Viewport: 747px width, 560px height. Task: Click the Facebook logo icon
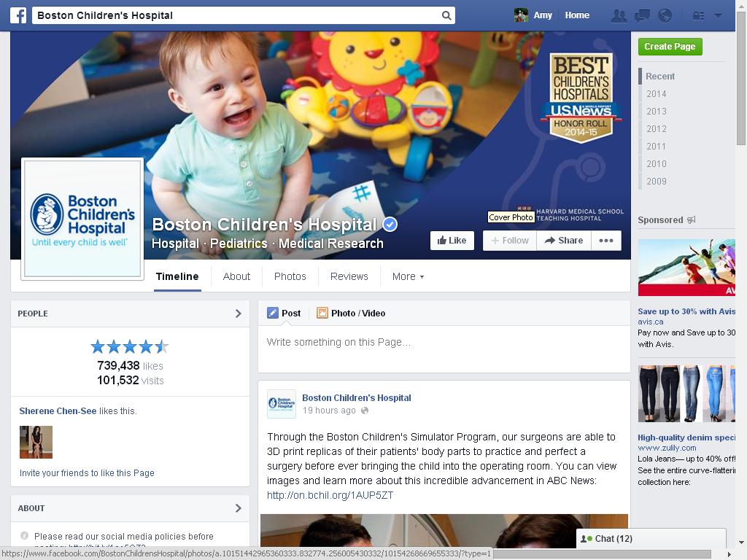click(x=18, y=15)
